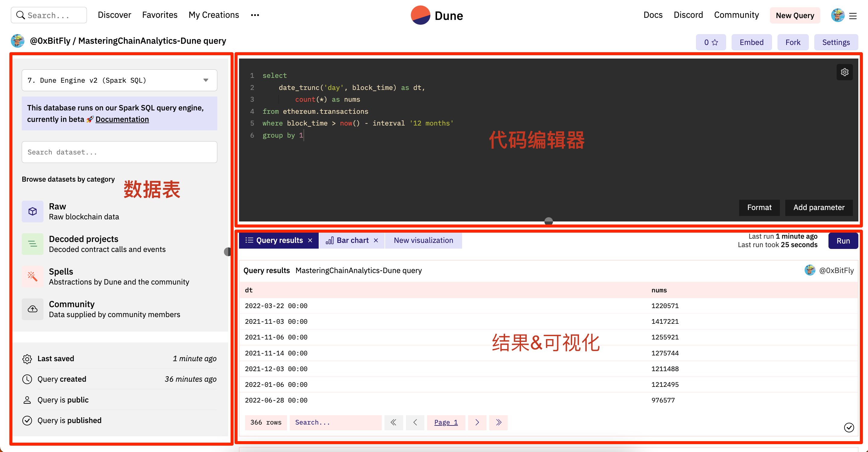Open the Dune Engine v2 dropdown
This screenshot has width=868, height=452.
119,80
